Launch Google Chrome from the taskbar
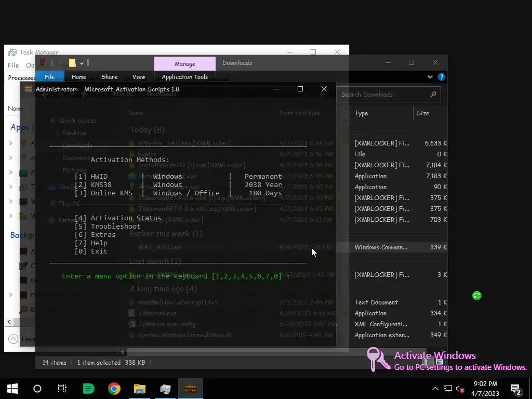 [114, 389]
